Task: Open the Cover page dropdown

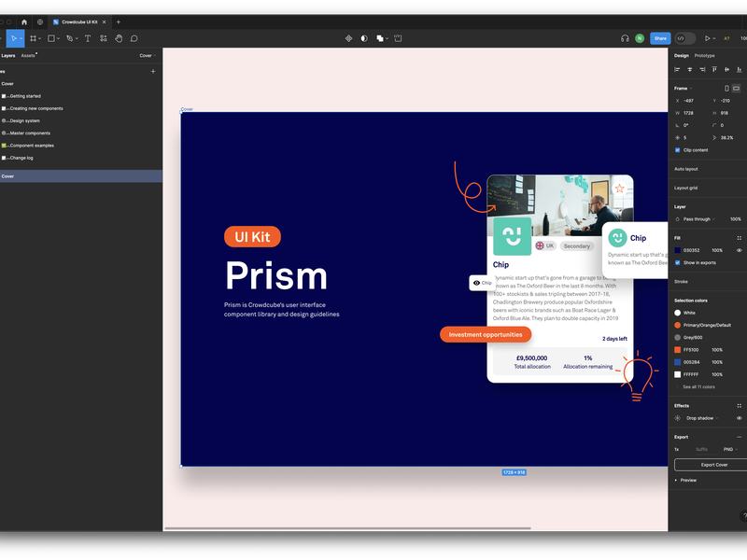Action: pyautogui.click(x=148, y=56)
